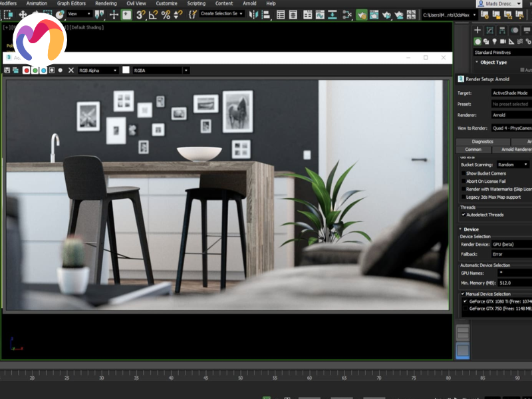Screen dimensions: 532x399
Task: Save the rendered image with disk icon
Action: point(7,70)
